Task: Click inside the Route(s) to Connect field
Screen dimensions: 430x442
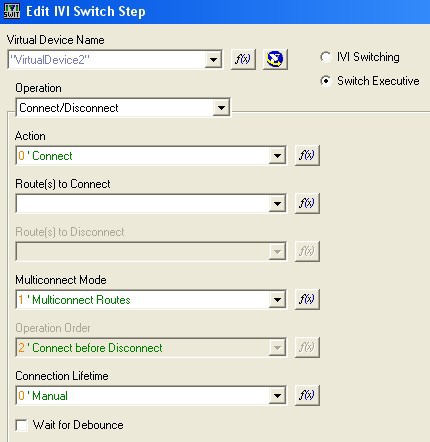Action: pos(143,204)
